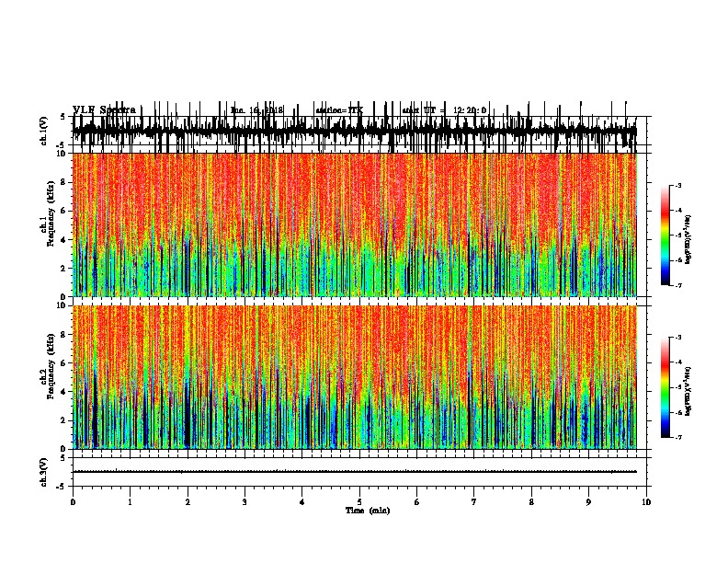Screen dimensions: 728x563
Task: Click the date label '16, 2018' in header
Action: (266, 110)
